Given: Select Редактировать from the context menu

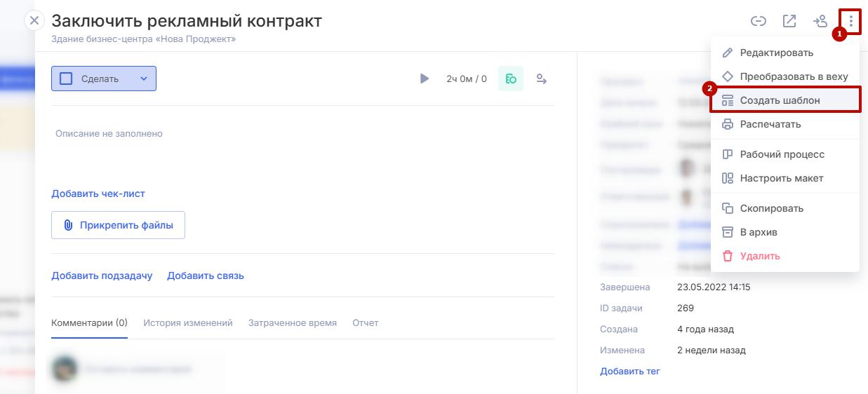Looking at the screenshot, I should [776, 53].
